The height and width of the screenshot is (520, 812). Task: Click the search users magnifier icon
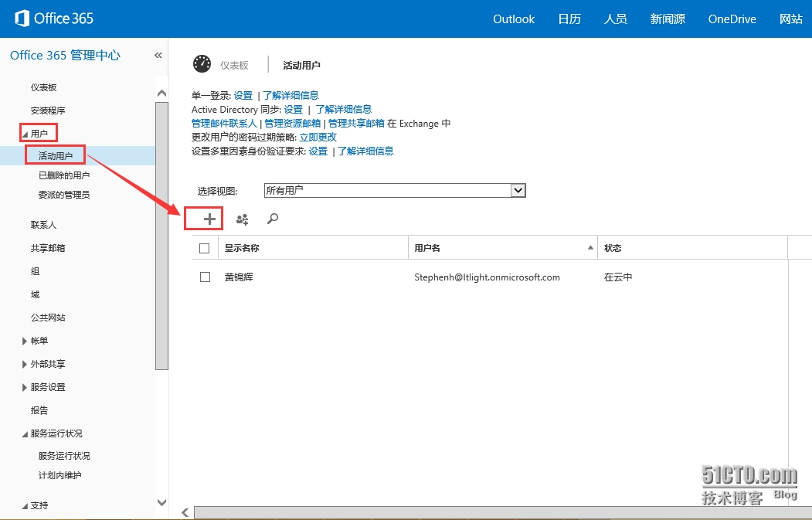click(272, 219)
